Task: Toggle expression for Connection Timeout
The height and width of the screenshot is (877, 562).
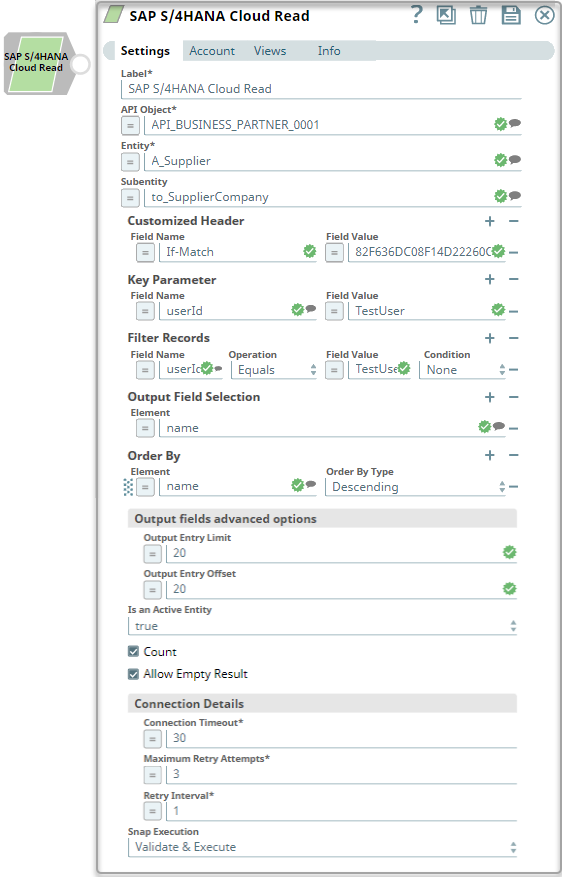Action: click(x=153, y=739)
